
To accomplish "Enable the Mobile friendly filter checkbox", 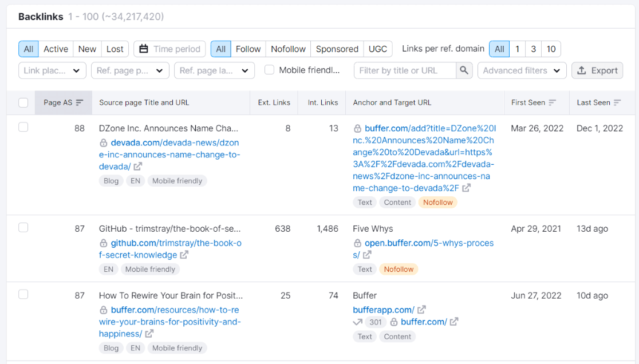I will [x=269, y=70].
